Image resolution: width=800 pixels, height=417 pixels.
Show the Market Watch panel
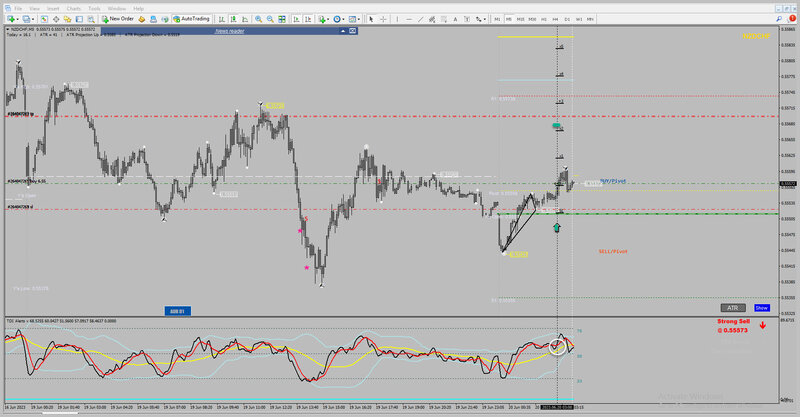pos(44,19)
